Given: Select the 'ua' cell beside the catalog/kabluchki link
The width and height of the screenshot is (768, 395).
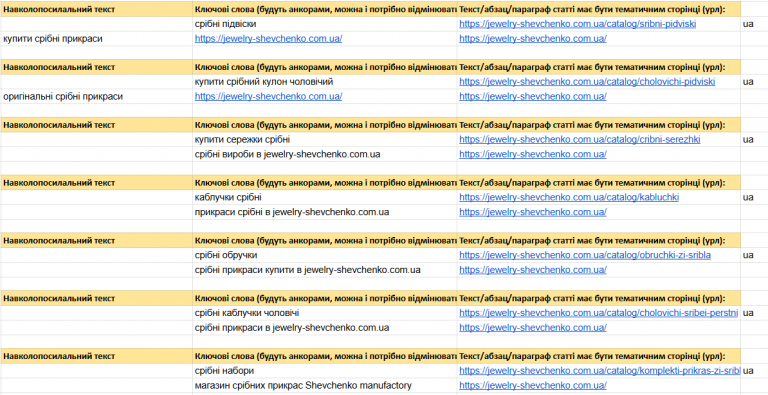Looking at the screenshot, I should click(x=754, y=198).
